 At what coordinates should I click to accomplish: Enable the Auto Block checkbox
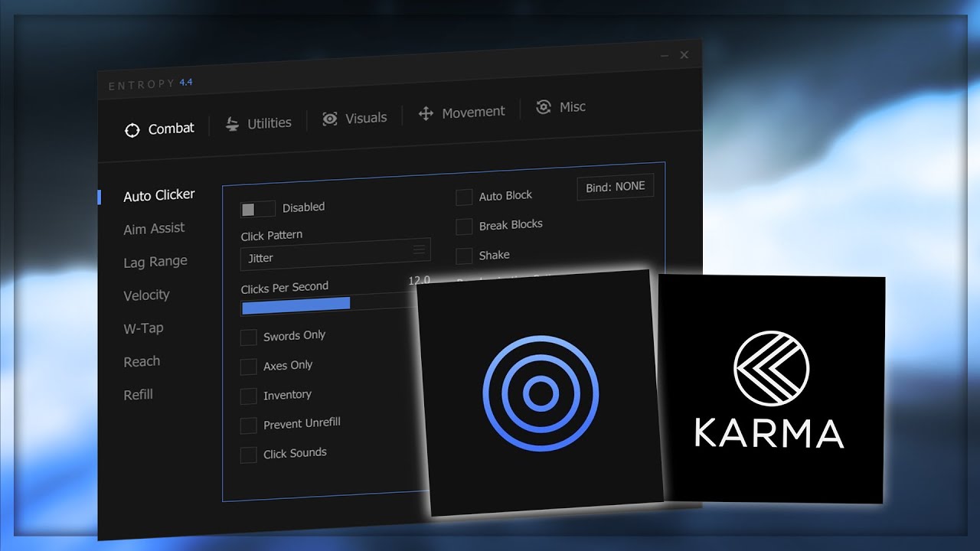pos(464,197)
